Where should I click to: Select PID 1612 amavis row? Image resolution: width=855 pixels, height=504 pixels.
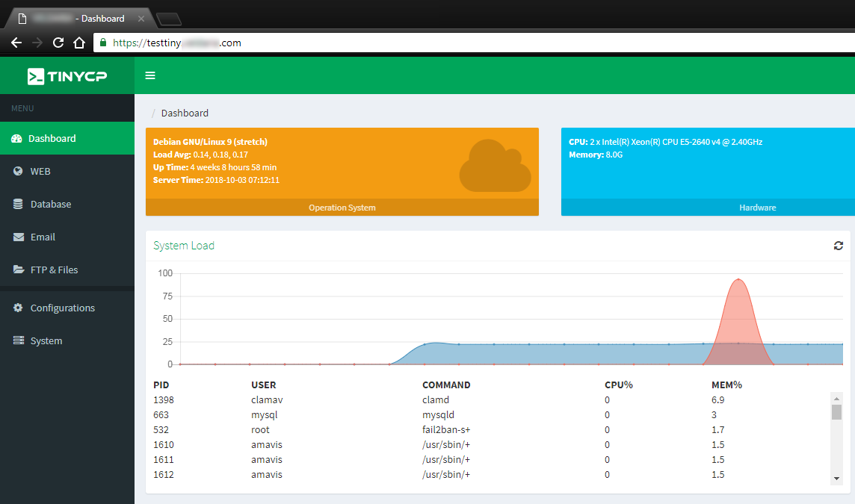click(491, 475)
